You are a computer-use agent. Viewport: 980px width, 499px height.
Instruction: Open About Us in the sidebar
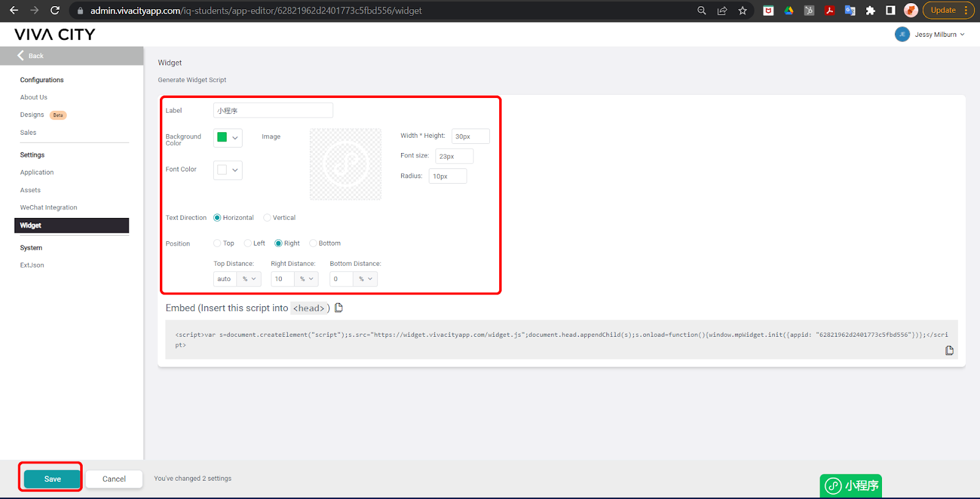coord(34,97)
